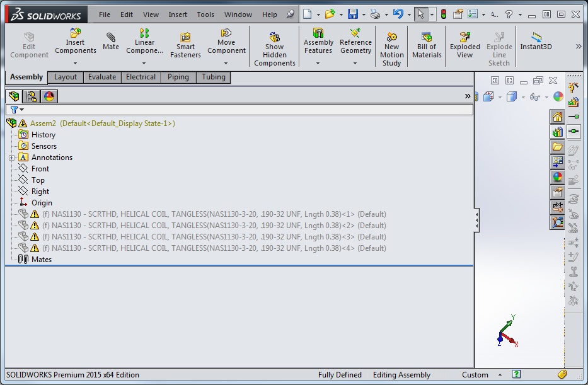
Task: Open Move Component dropdown arrow
Action: 226,64
